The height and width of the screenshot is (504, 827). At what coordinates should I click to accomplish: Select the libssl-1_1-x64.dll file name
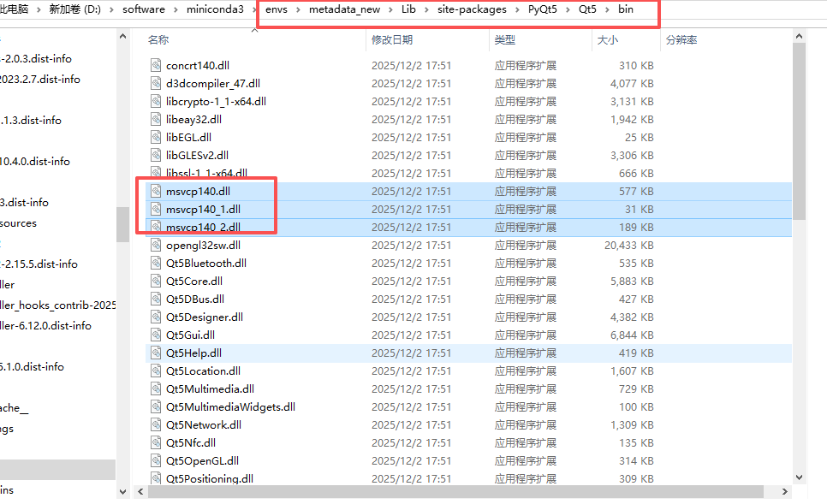pyautogui.click(x=207, y=173)
